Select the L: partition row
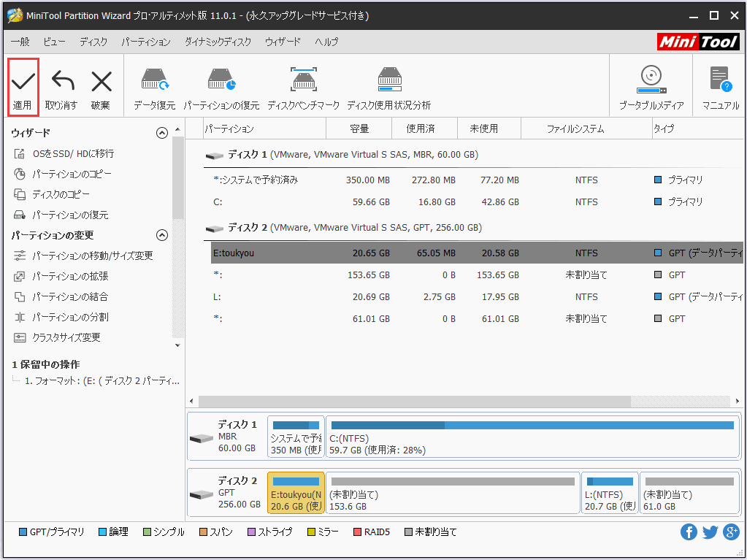The height and width of the screenshot is (560, 747). click(477, 296)
